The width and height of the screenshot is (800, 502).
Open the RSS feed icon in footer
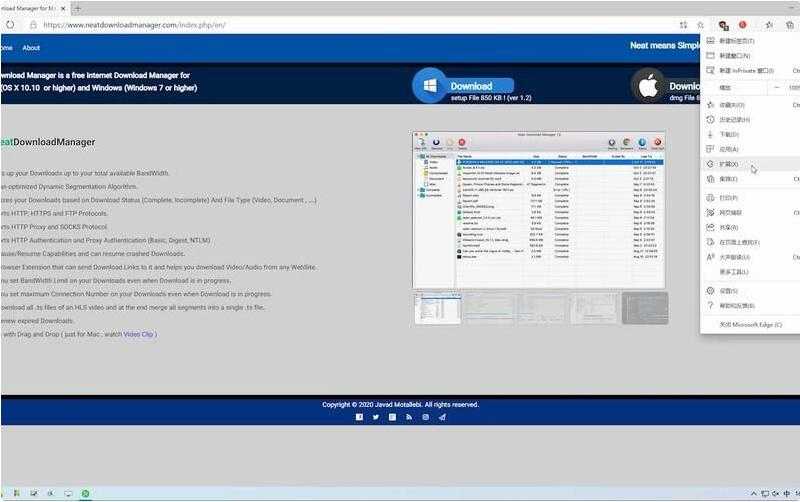409,417
